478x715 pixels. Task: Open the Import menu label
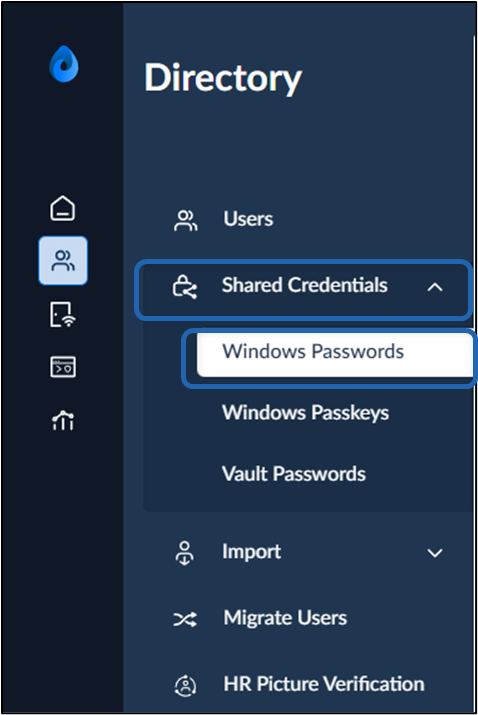pyautogui.click(x=251, y=552)
